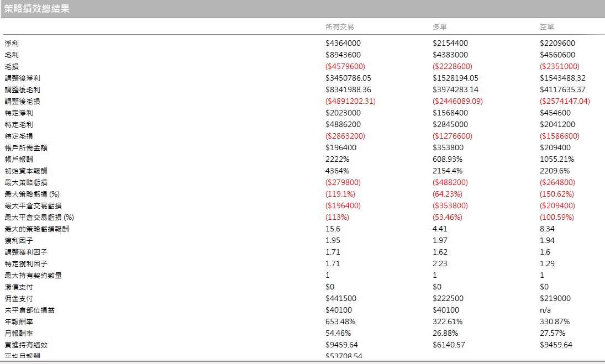The width and height of the screenshot is (605, 364).
Task: Select the 所有交易 column header
Action: tap(340, 27)
